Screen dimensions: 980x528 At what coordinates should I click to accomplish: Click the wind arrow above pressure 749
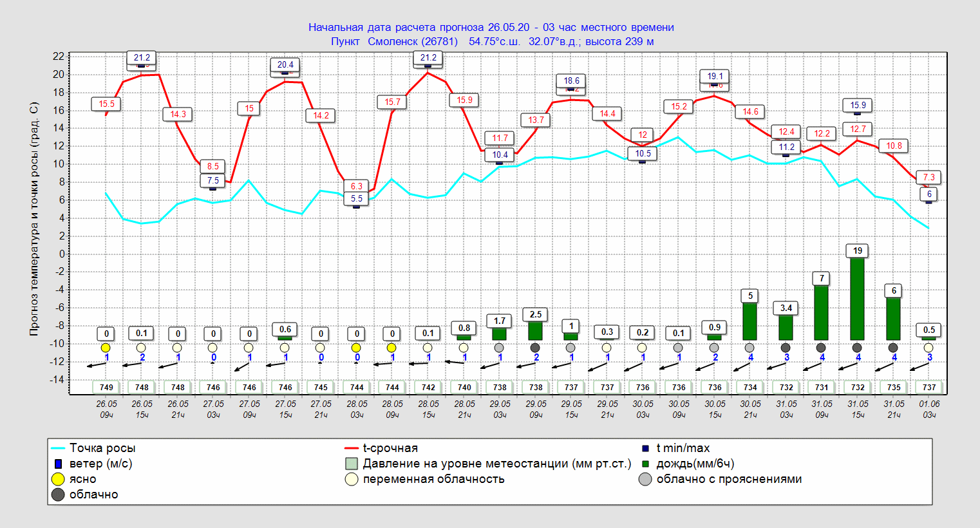(x=97, y=365)
